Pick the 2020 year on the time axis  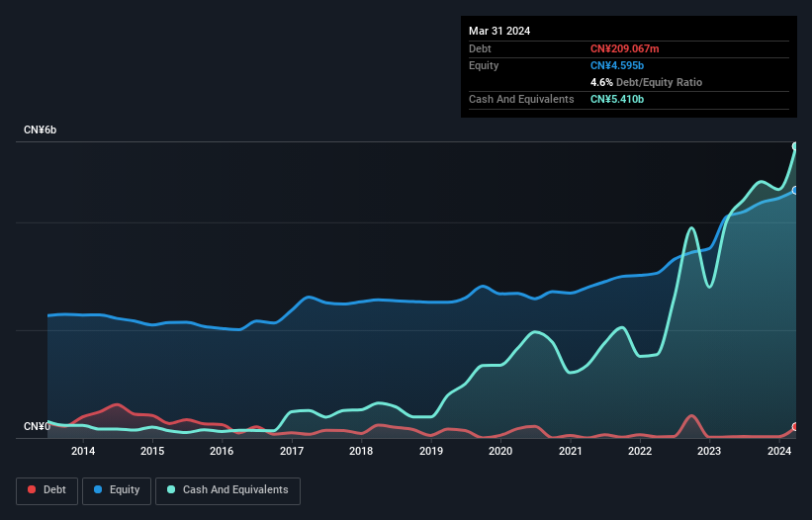500,452
